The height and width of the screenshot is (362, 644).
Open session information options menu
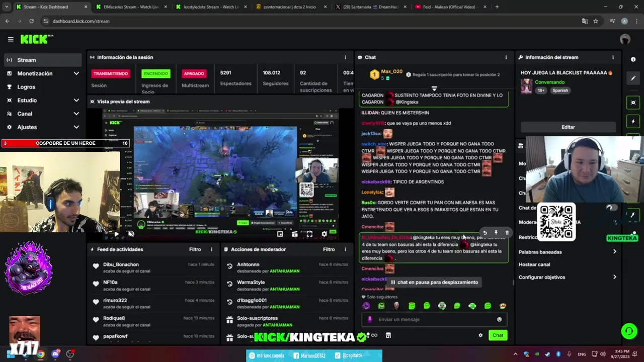click(345, 57)
